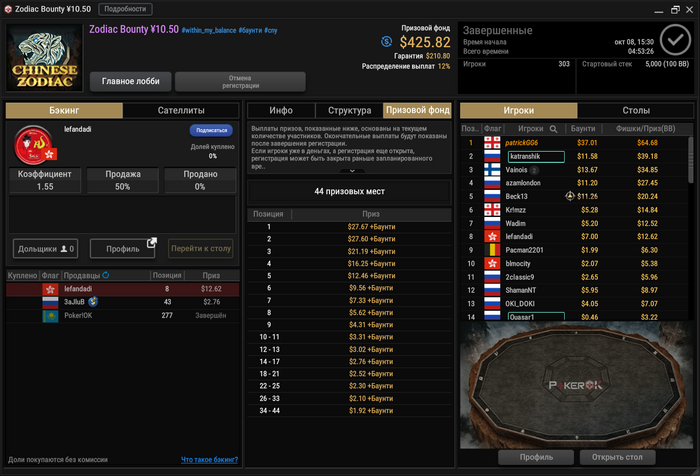Click the blue dollar currency icon by prize pool
The width and height of the screenshot is (700, 476).
click(x=387, y=42)
